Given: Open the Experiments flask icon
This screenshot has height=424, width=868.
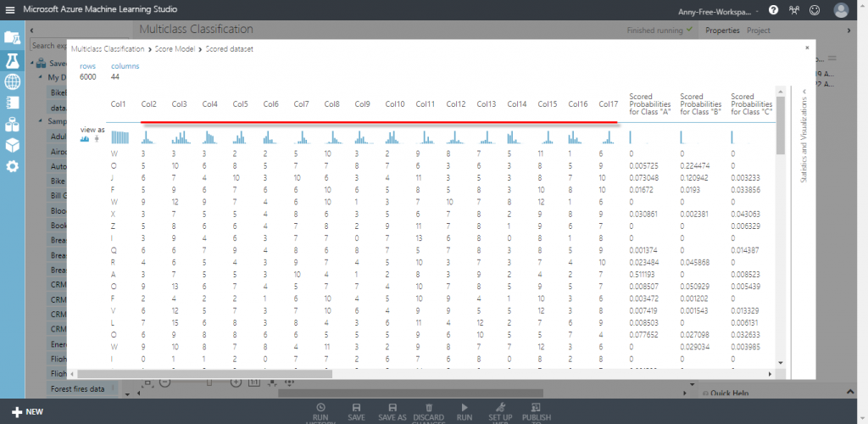Looking at the screenshot, I should pos(12,60).
